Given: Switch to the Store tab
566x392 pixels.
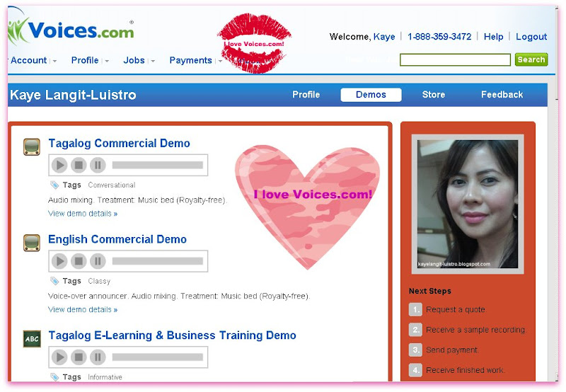Looking at the screenshot, I should 434,95.
